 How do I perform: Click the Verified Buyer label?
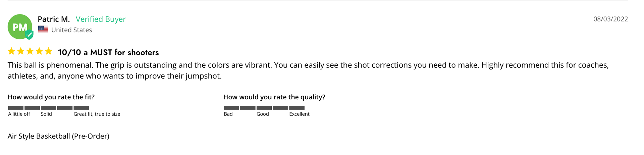(x=101, y=19)
